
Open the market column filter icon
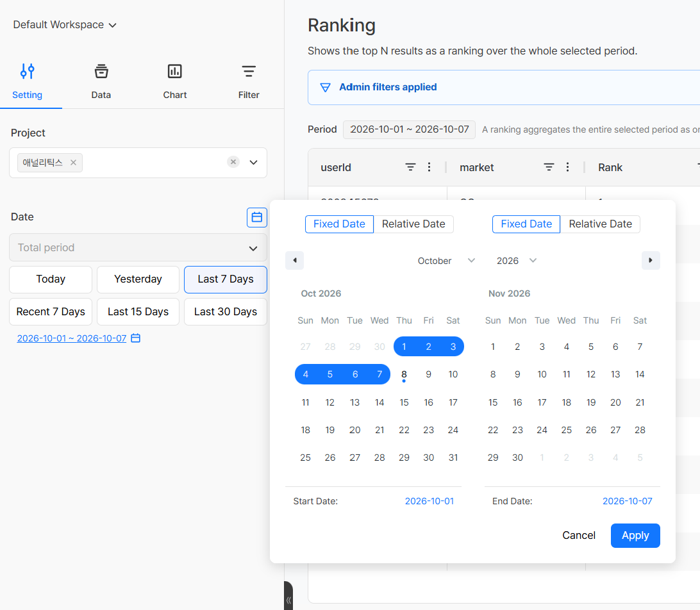pos(549,167)
